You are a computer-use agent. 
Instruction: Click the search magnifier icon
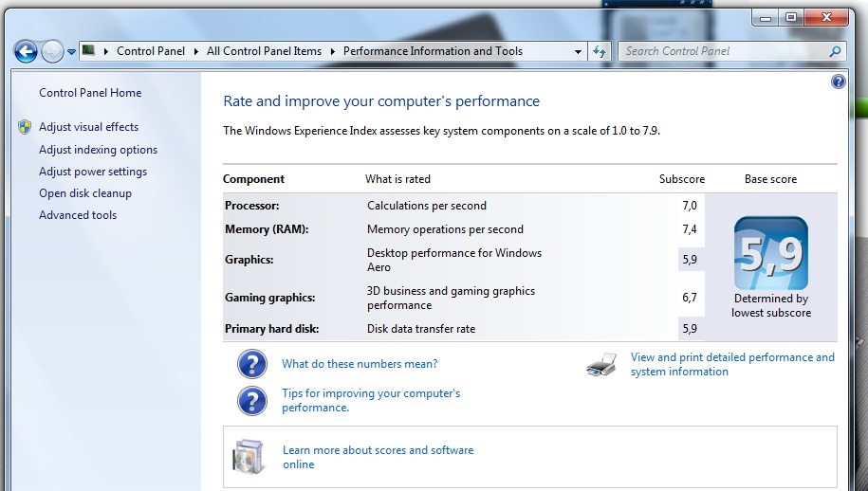[835, 51]
